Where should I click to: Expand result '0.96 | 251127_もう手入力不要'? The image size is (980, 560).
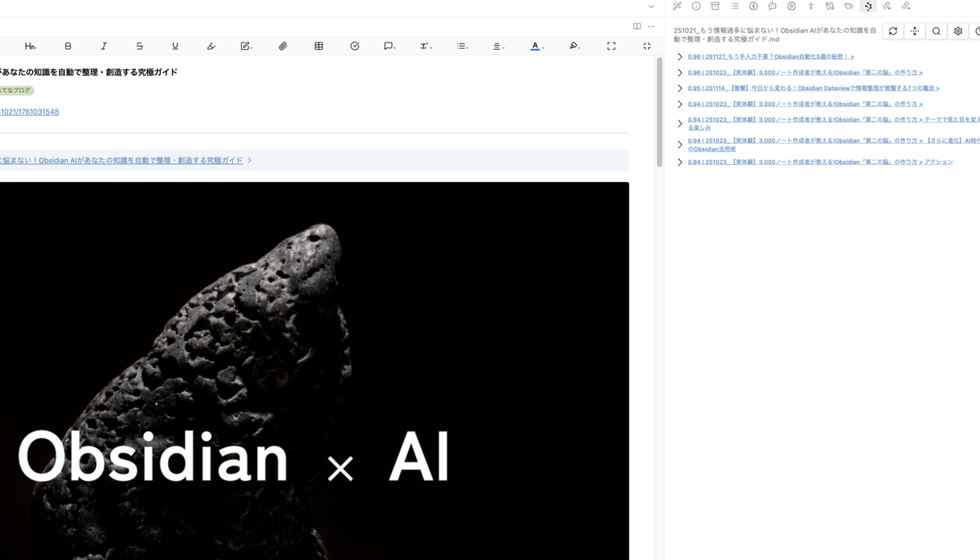pos(679,57)
